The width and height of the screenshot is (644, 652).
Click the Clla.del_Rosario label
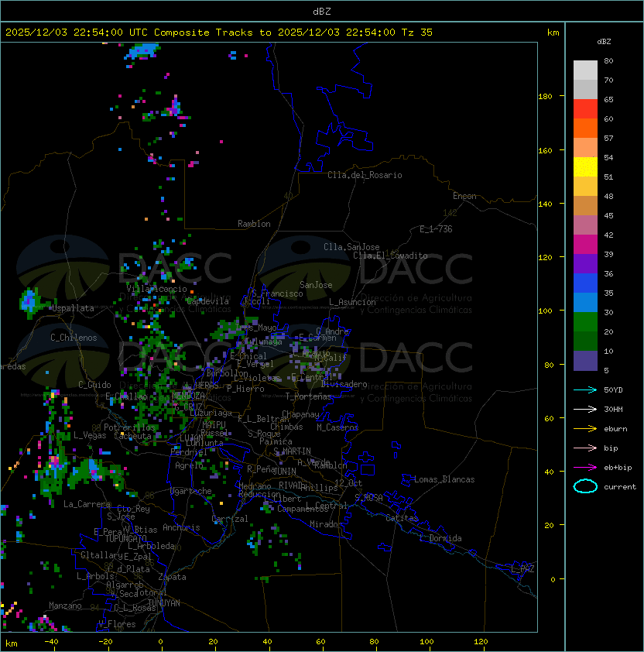coord(365,175)
